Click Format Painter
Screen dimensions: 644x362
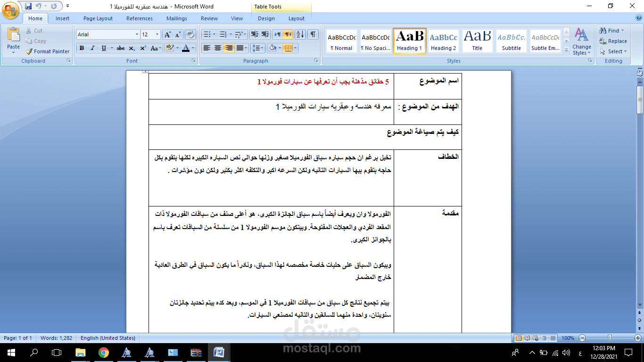tap(47, 51)
